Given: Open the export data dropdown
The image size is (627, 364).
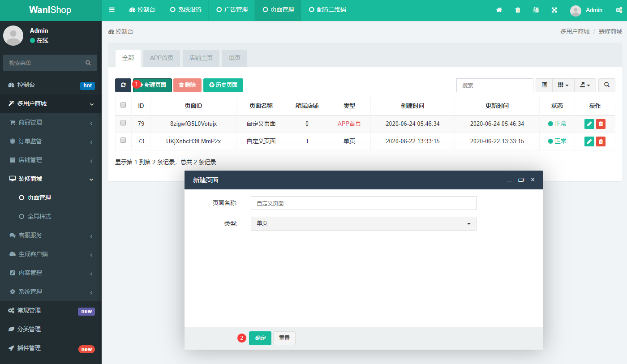Looking at the screenshot, I should [x=585, y=85].
